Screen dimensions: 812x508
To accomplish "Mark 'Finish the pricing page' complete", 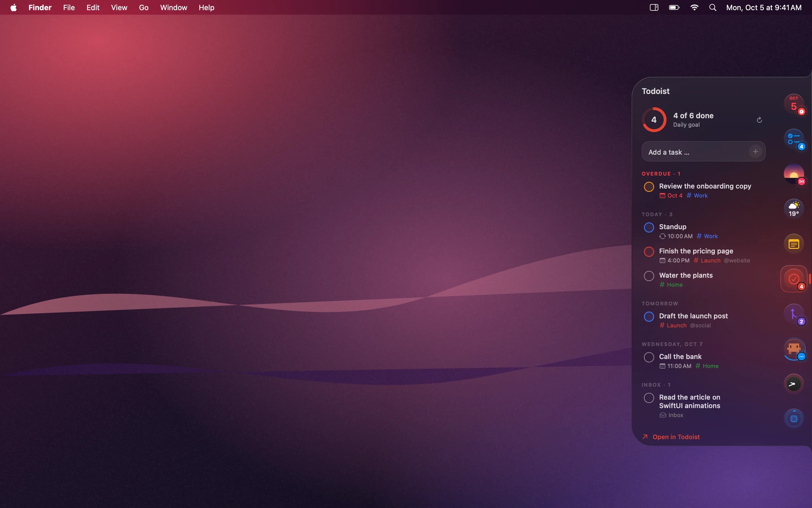I will (x=649, y=252).
